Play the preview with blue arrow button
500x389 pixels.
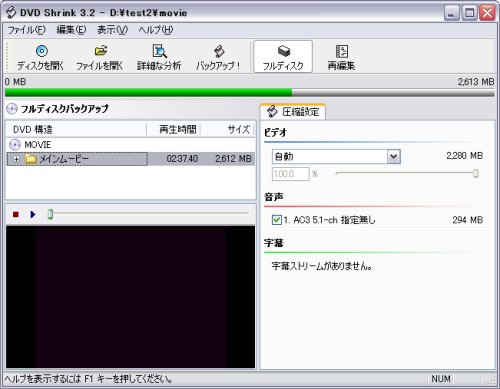pos(33,214)
